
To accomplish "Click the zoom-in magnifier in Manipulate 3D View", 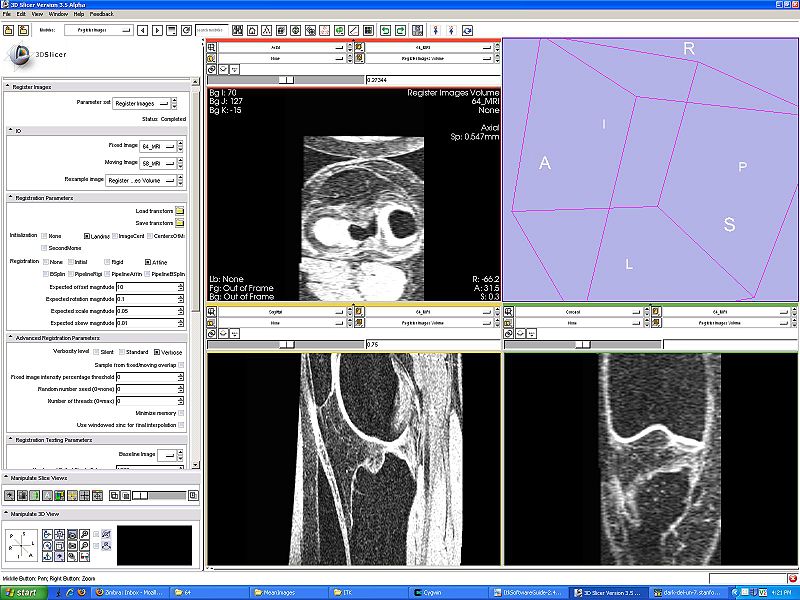I will (85, 534).
